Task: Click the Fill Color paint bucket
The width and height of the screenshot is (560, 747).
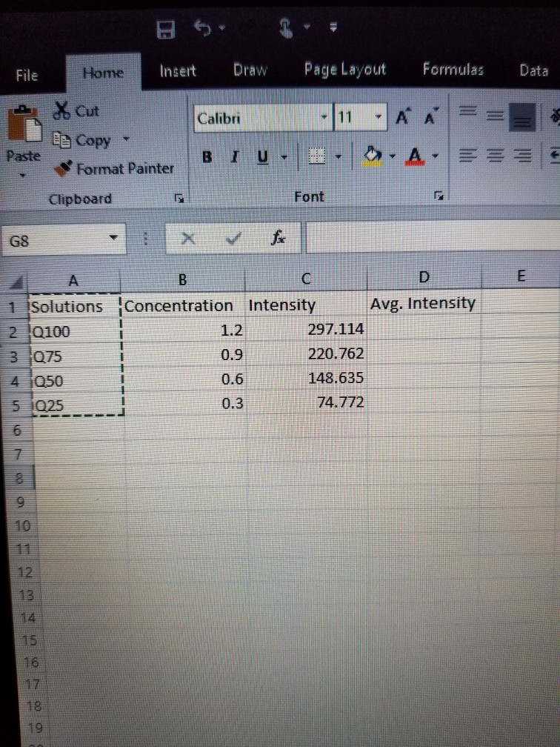Action: click(x=373, y=156)
